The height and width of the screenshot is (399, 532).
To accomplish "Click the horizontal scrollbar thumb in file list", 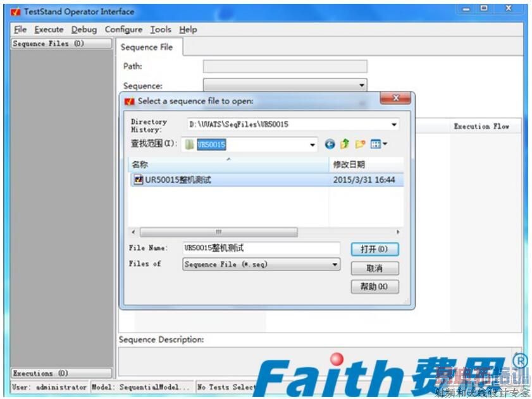I will [x=219, y=232].
